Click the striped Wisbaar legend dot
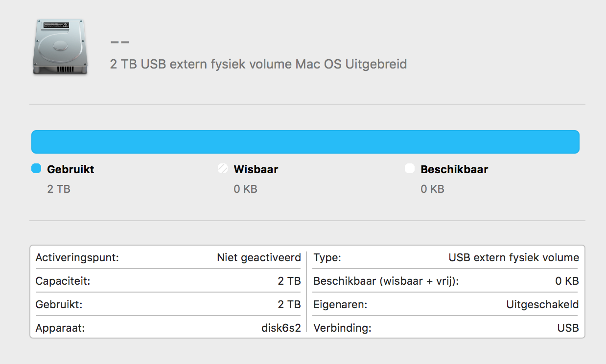The image size is (606, 364). [x=223, y=169]
